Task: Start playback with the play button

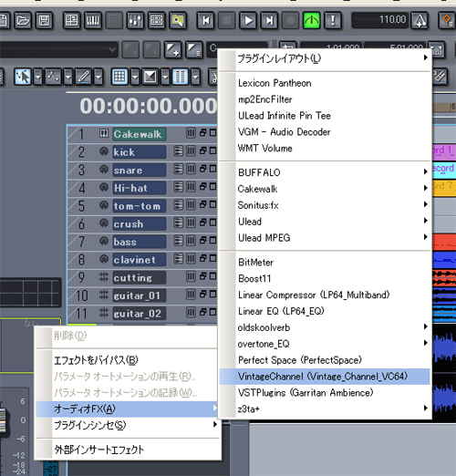Action: coord(248,20)
